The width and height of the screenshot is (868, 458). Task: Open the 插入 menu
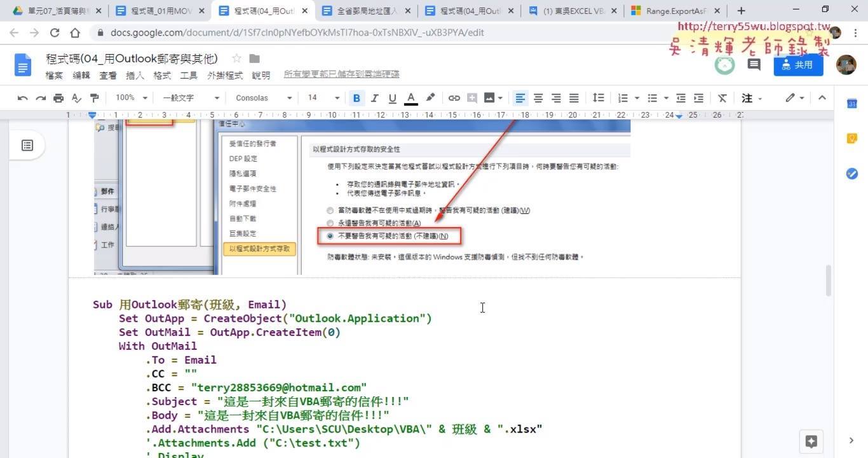[x=135, y=75]
